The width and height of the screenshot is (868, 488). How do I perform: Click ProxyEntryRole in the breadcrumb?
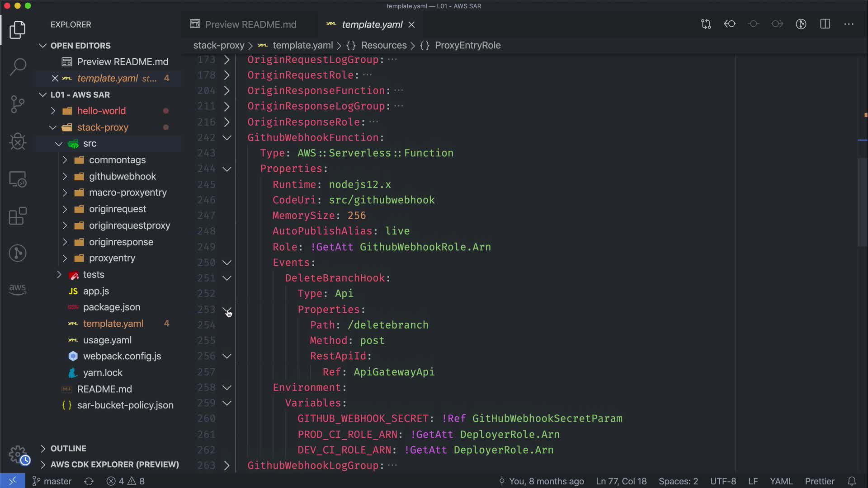[467, 45]
